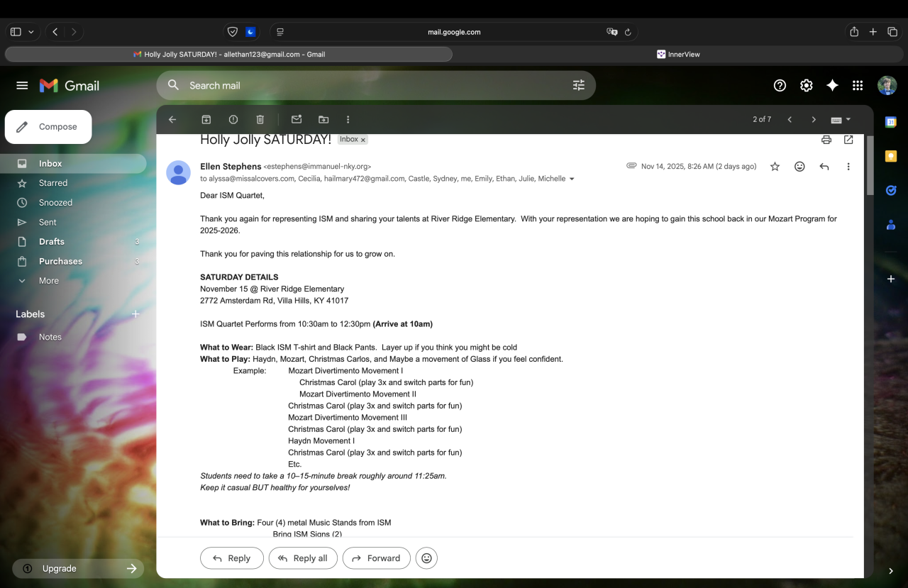Switch to the InnerView tab
The image size is (908, 588).
[x=679, y=54]
